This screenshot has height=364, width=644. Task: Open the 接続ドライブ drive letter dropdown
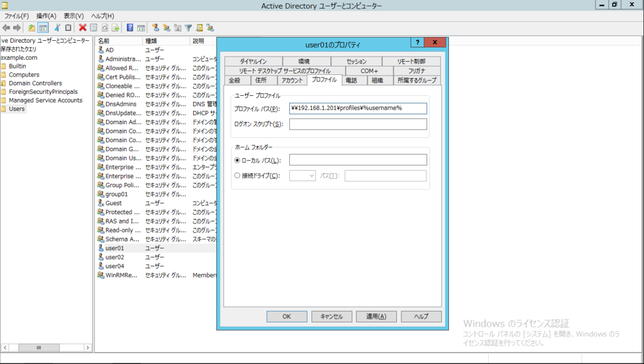[x=303, y=176]
